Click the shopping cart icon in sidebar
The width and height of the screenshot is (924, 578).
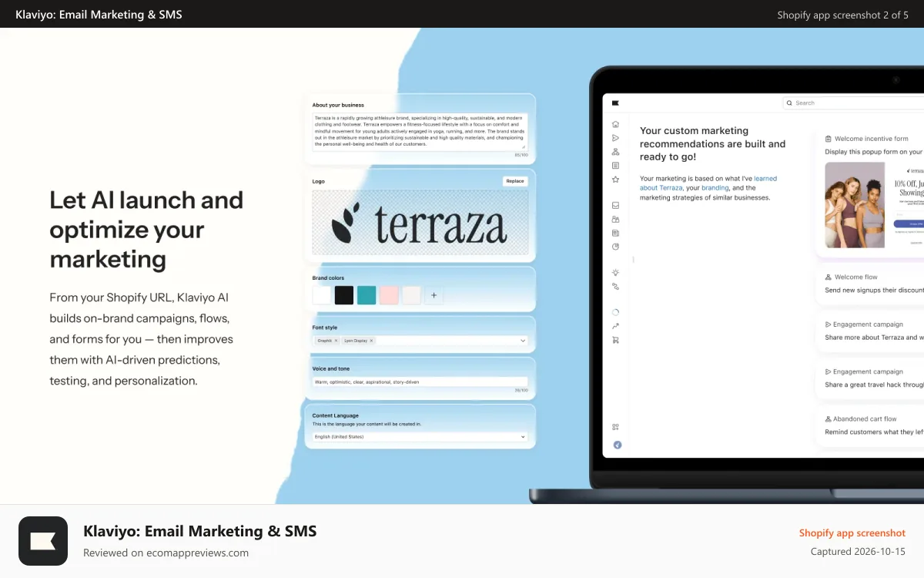pos(615,340)
